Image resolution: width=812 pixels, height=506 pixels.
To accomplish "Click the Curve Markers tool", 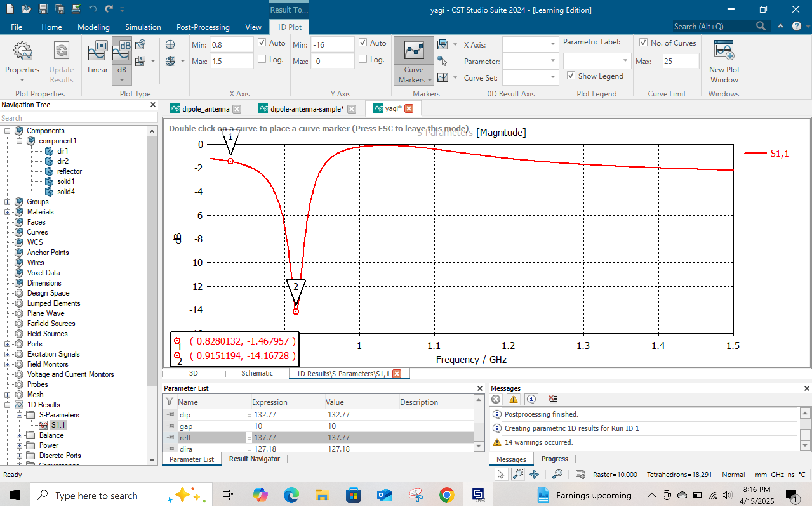I will coord(414,51).
